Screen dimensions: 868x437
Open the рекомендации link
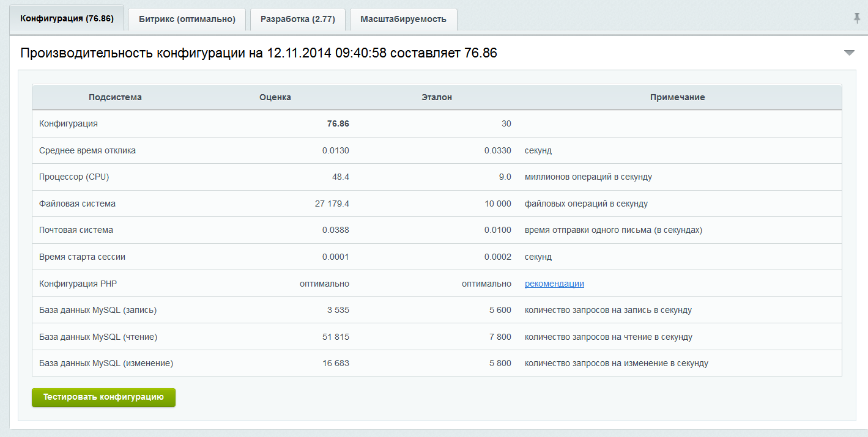point(554,284)
